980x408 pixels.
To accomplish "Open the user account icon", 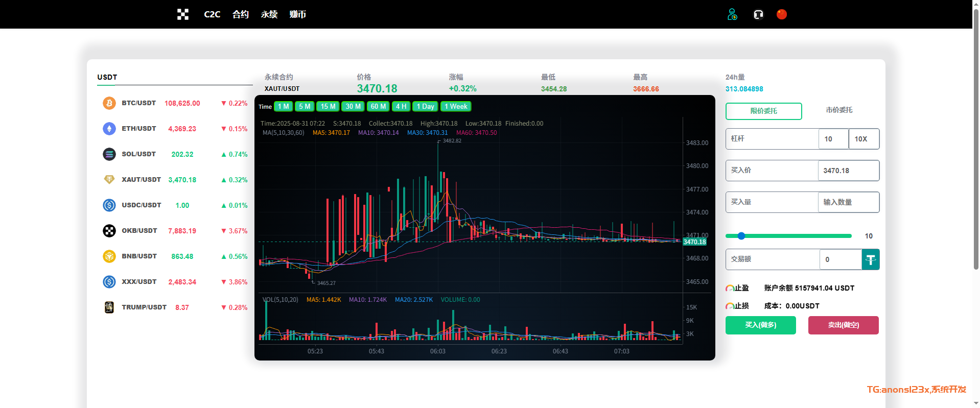I will [732, 14].
